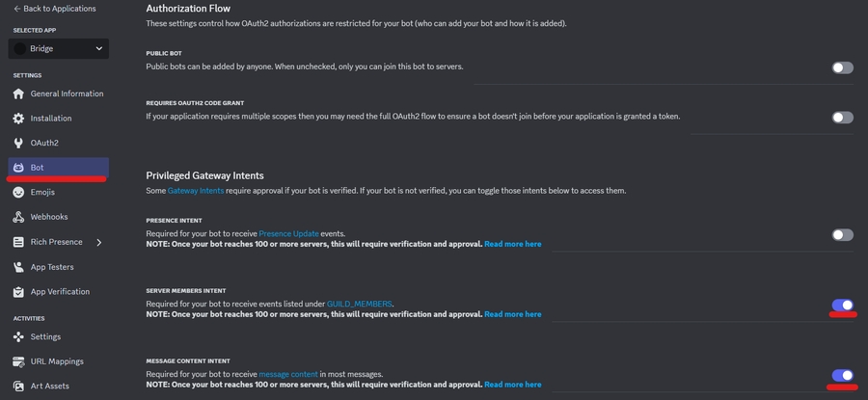868x400 pixels.
Task: Click the Art Assets icon
Action: [18, 386]
